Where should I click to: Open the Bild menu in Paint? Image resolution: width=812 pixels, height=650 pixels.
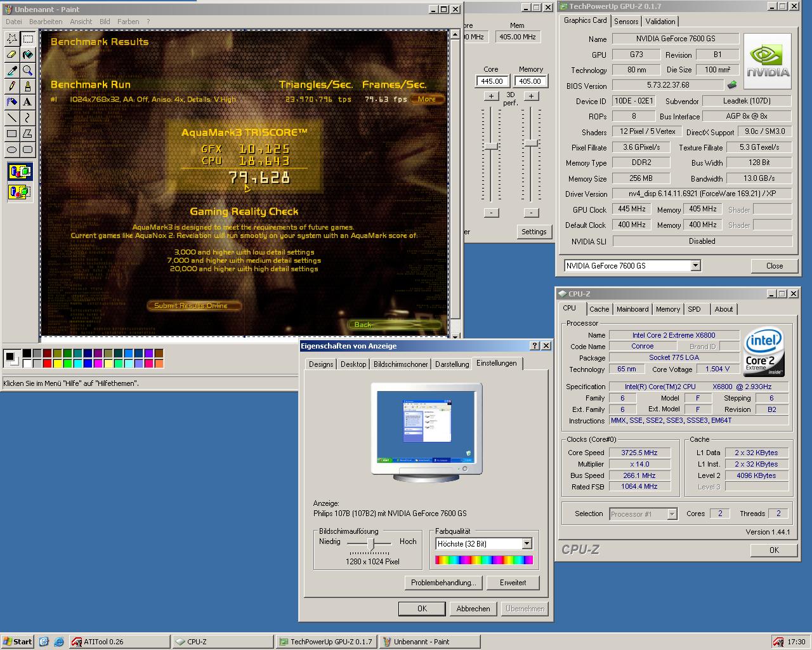point(105,22)
